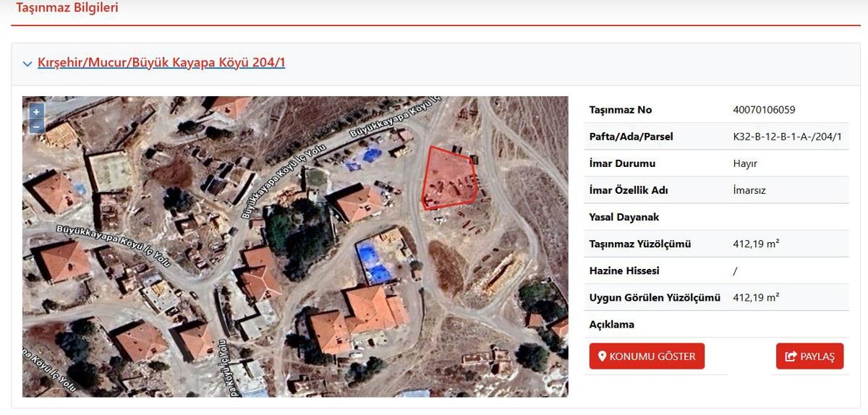Click the Uygun Görülen Yüzölçümü row
Screen dimensions: 868x415
(x=716, y=297)
